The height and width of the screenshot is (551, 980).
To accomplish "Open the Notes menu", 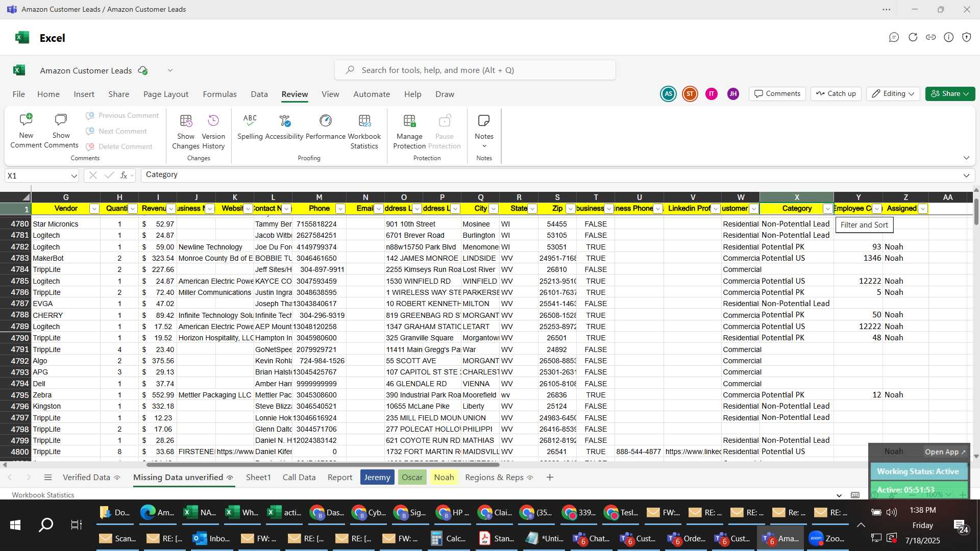I will pyautogui.click(x=484, y=131).
